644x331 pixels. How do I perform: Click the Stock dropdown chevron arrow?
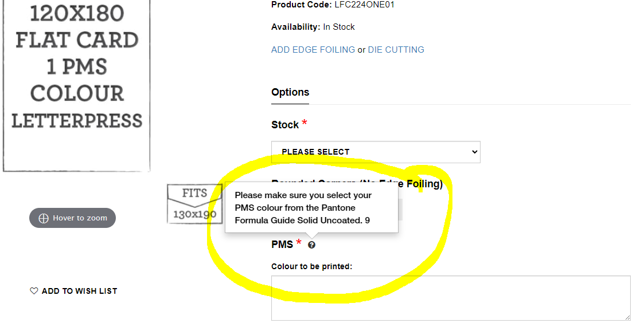click(474, 152)
